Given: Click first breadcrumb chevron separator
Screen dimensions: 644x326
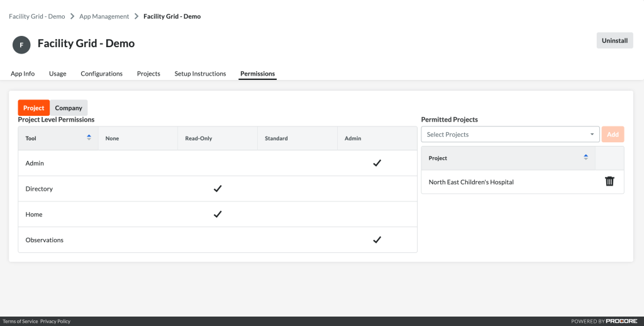Looking at the screenshot, I should pyautogui.click(x=72, y=16).
